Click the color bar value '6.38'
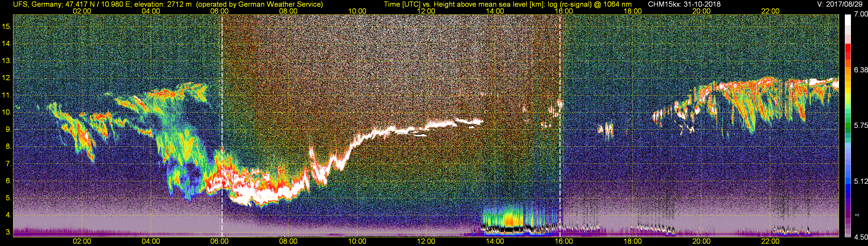 click(x=861, y=70)
